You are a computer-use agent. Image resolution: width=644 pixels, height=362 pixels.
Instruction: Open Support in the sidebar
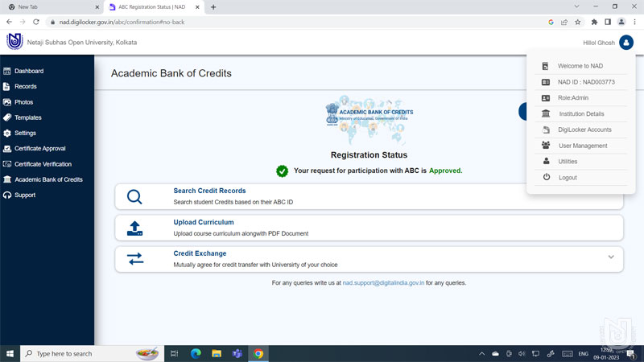[25, 195]
